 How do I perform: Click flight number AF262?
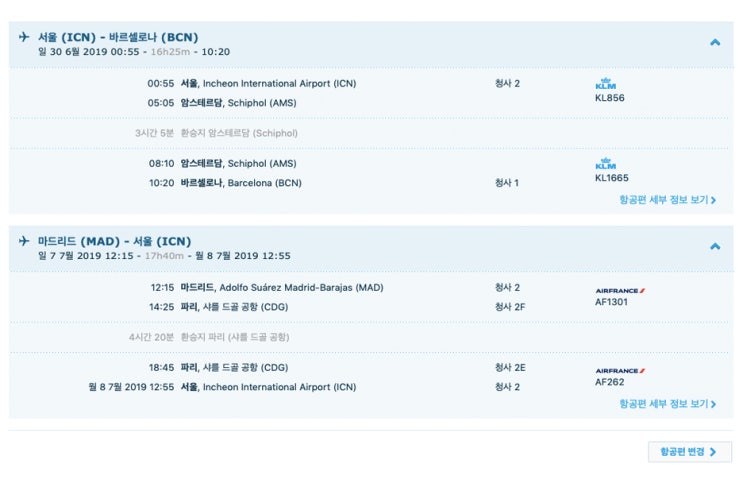point(609,382)
